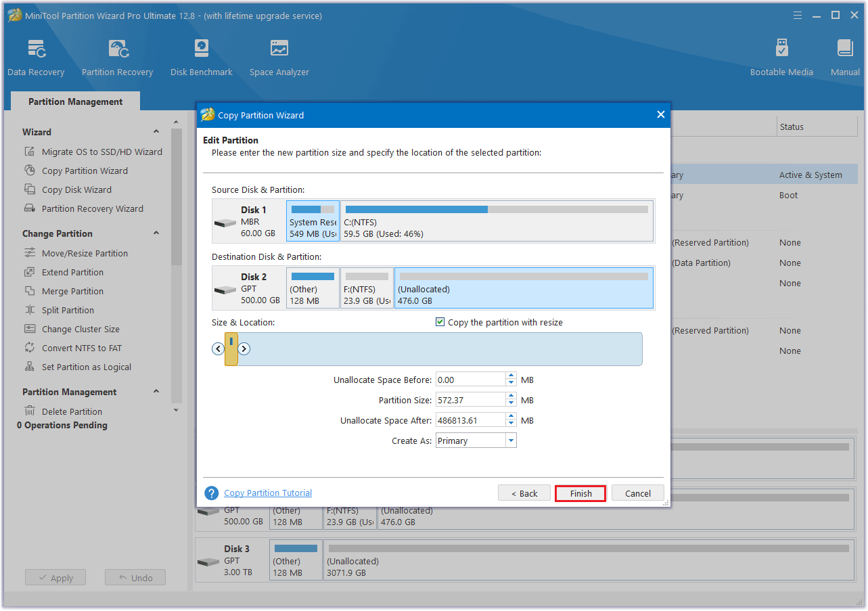This screenshot has height=611, width=868.
Task: Toggle Copy the partition with resize
Action: 440,322
